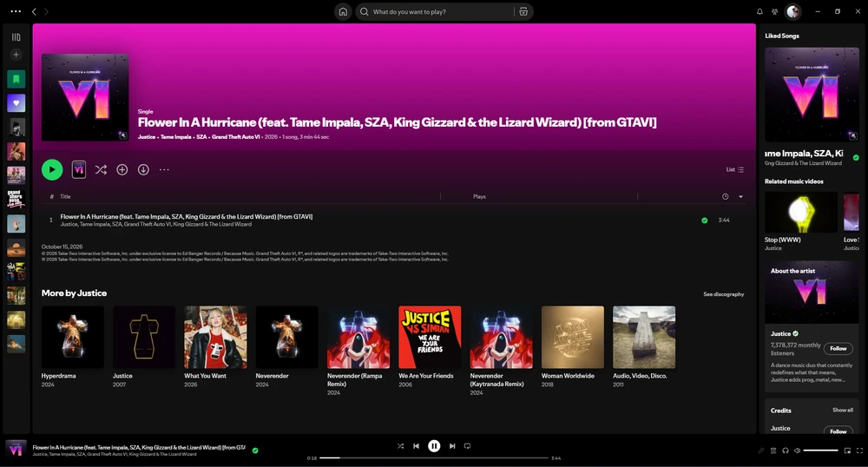Skip to previous track in player bar
This screenshot has height=467, width=868.
(417, 446)
